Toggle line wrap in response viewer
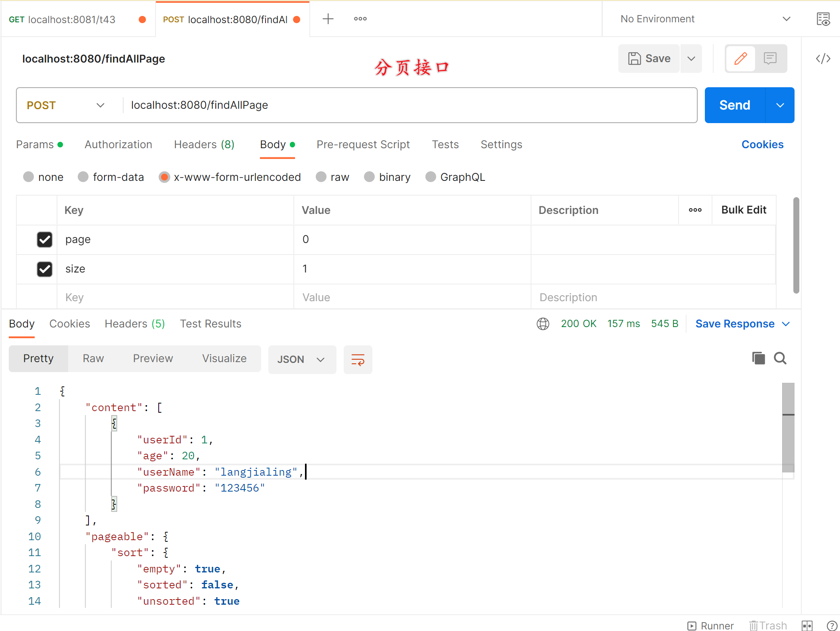Viewport: 840px width, 631px height. pos(358,360)
